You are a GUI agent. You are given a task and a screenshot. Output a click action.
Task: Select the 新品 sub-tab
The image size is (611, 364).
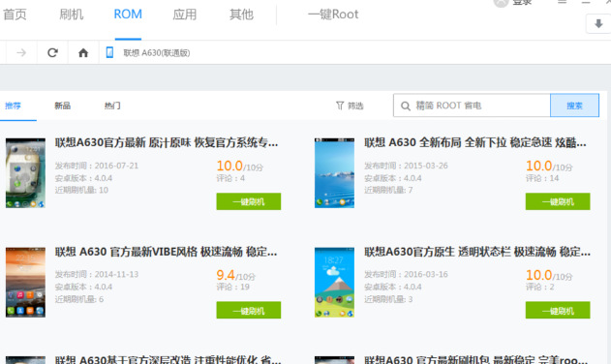click(62, 106)
